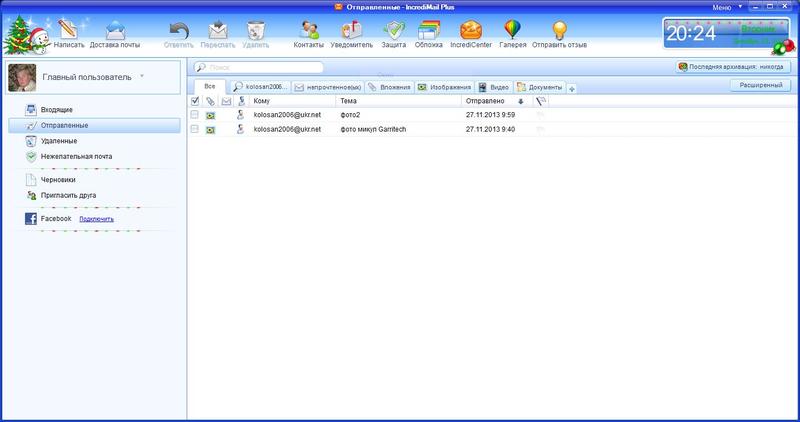Open the Обложка skin icon
Image resolution: width=800 pixels, height=422 pixels.
coord(429,30)
